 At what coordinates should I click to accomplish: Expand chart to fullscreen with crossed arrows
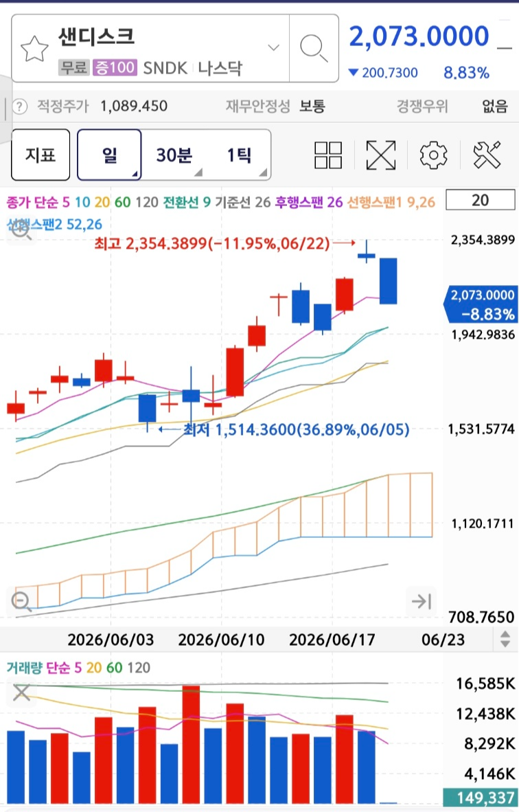click(x=381, y=155)
